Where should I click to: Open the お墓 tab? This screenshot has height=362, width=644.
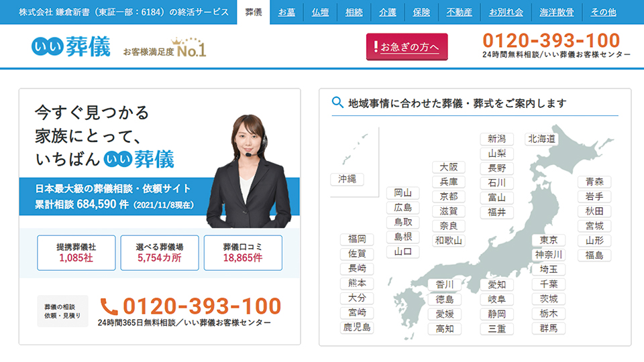tap(286, 12)
